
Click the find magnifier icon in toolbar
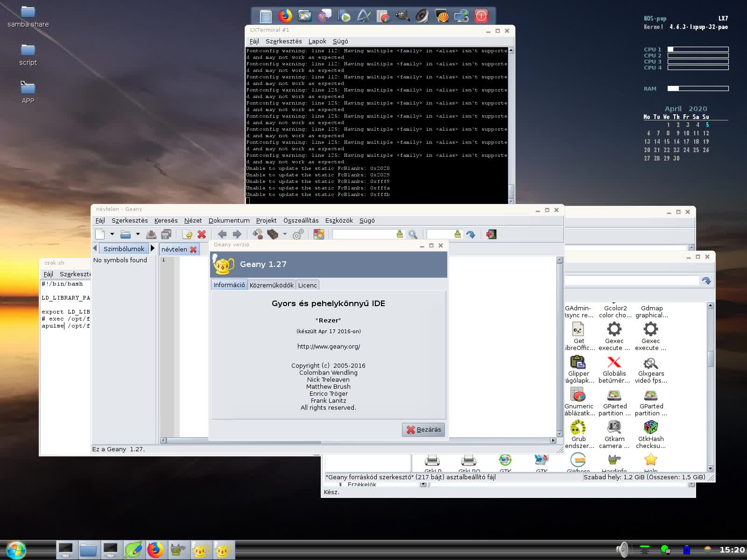(x=413, y=234)
